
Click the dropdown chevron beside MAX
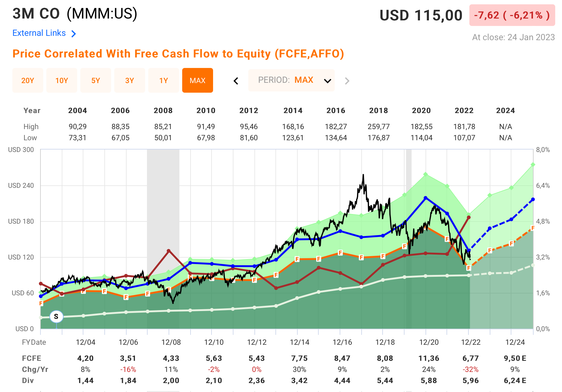click(x=327, y=81)
